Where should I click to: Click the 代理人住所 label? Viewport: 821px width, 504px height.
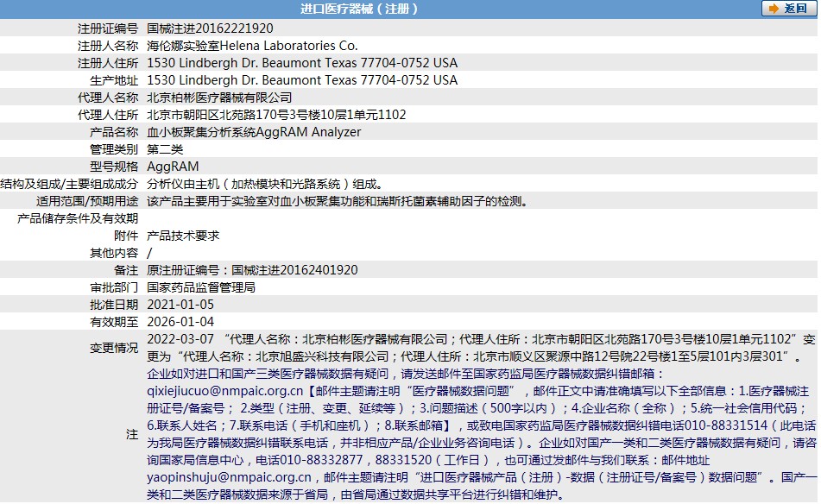coord(108,115)
